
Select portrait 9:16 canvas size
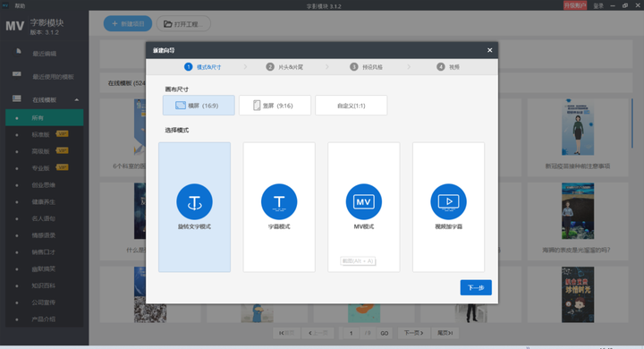pos(275,106)
